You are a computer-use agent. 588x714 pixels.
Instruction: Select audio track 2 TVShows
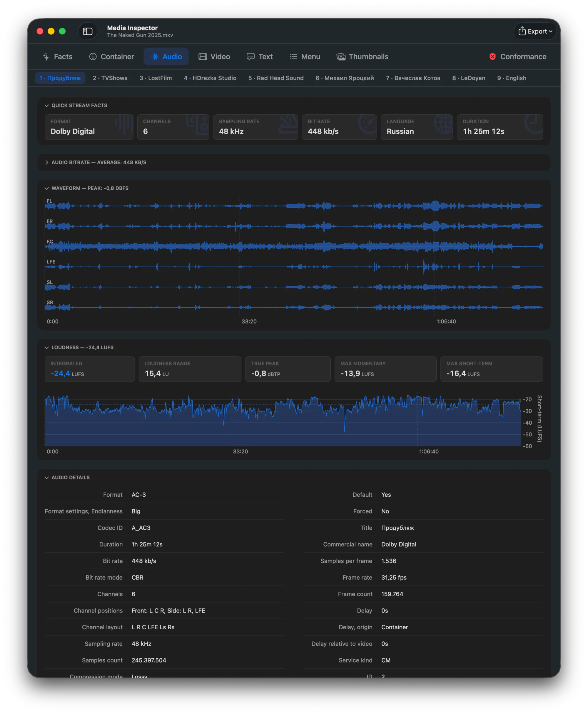[110, 78]
